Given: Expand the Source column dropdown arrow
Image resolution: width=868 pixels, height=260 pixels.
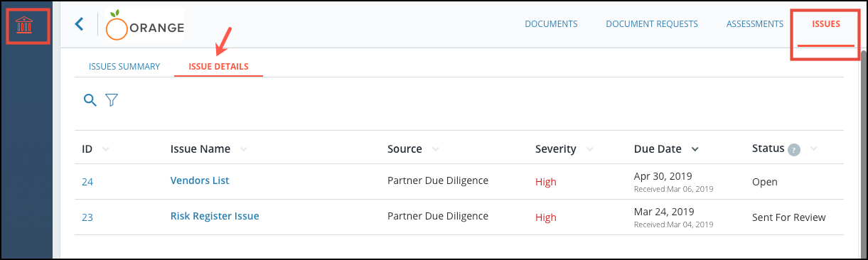Looking at the screenshot, I should 436,149.
